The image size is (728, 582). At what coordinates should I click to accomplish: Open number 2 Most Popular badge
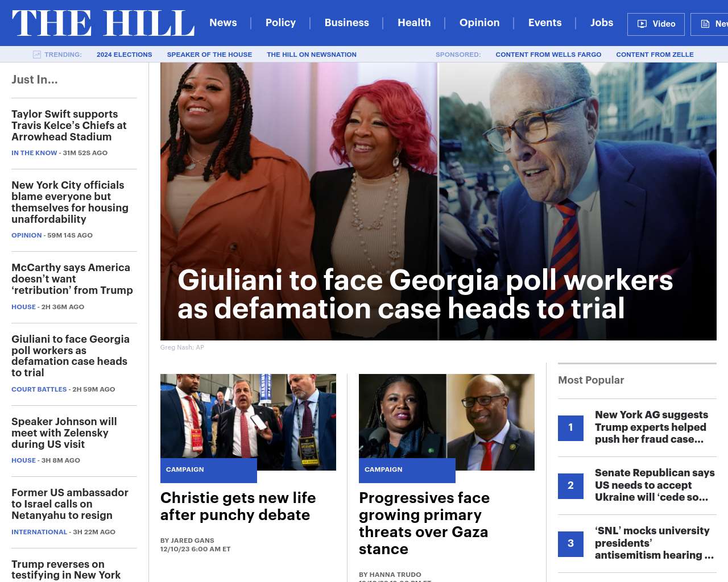tap(570, 486)
